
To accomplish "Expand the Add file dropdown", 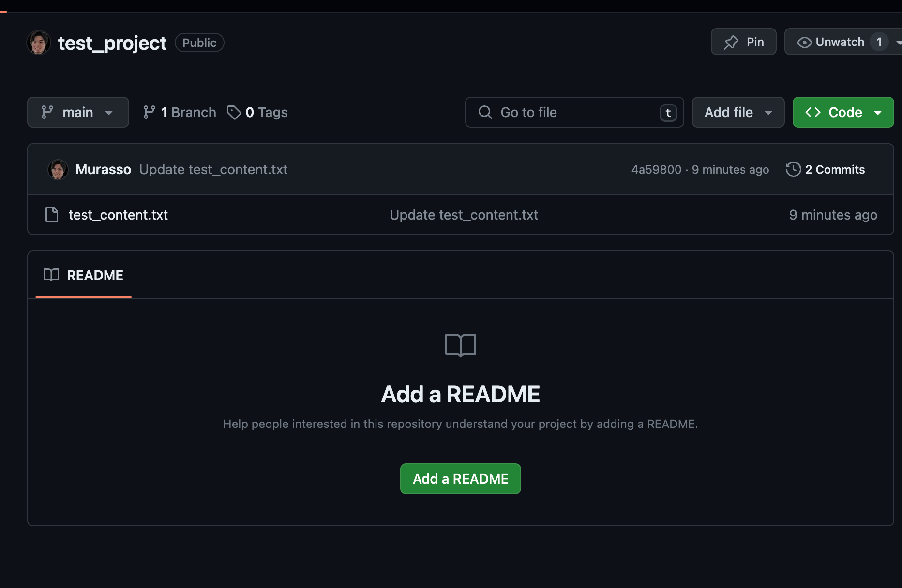I will pos(738,112).
